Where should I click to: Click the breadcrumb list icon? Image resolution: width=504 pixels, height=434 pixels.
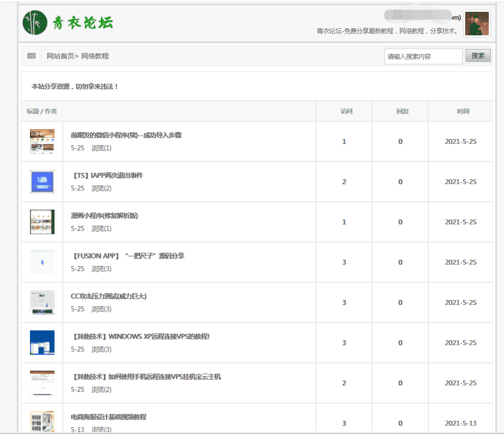(x=31, y=56)
